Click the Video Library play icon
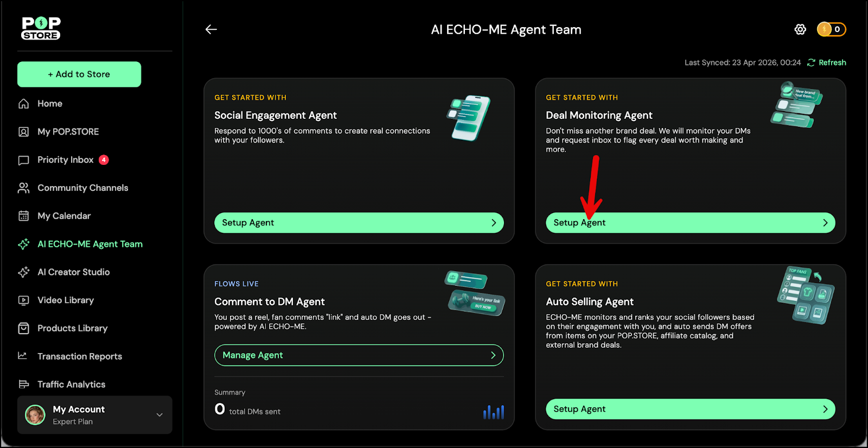The height and width of the screenshot is (448, 868). pyautogui.click(x=23, y=300)
